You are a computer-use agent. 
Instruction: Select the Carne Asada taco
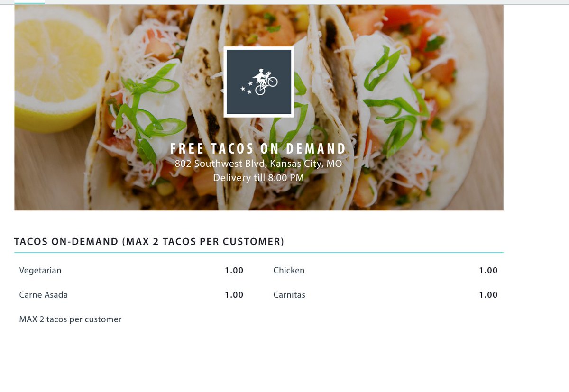(x=44, y=295)
